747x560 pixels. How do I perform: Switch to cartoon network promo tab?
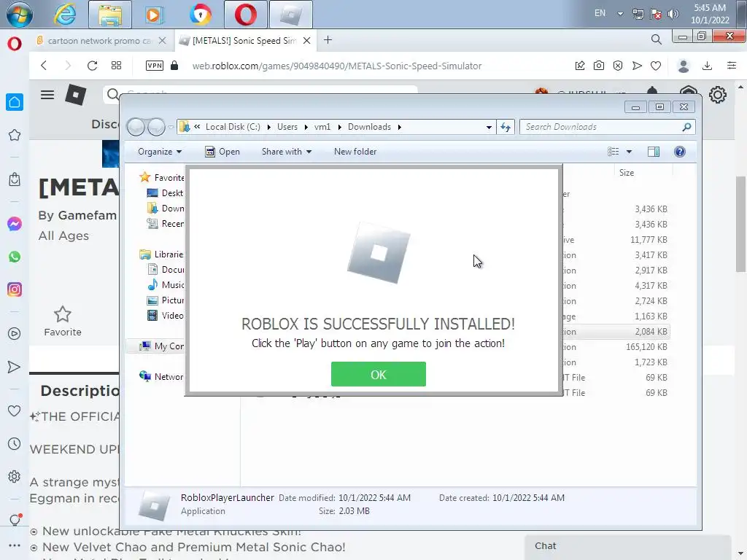(99, 41)
